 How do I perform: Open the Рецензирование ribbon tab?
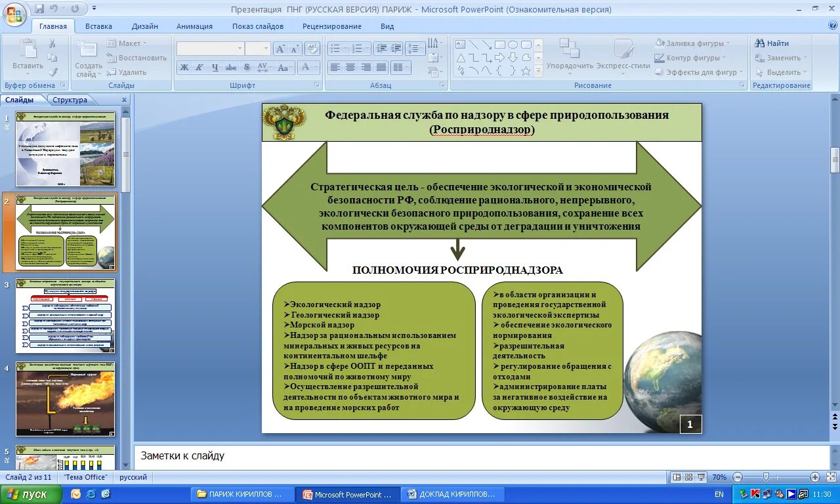tap(332, 26)
